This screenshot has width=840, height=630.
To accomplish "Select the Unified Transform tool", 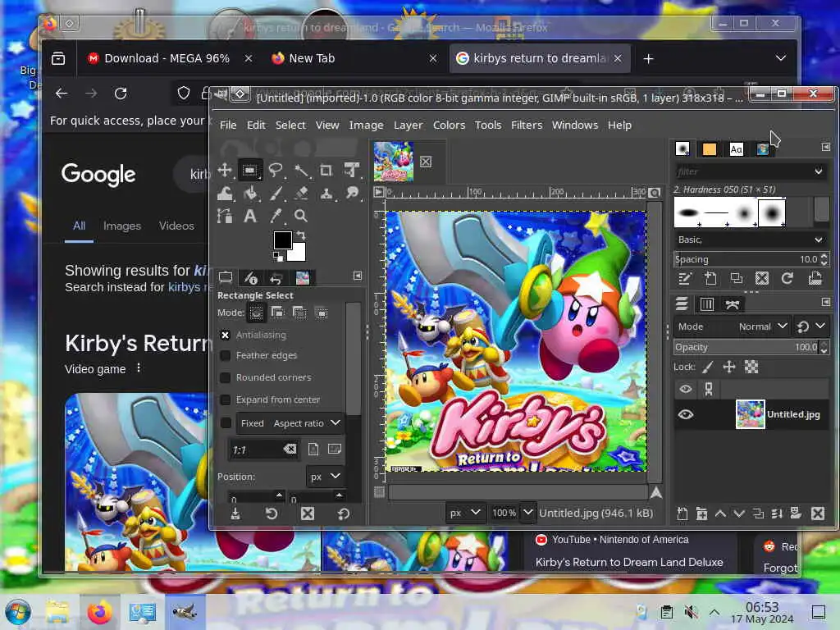I will (351, 171).
